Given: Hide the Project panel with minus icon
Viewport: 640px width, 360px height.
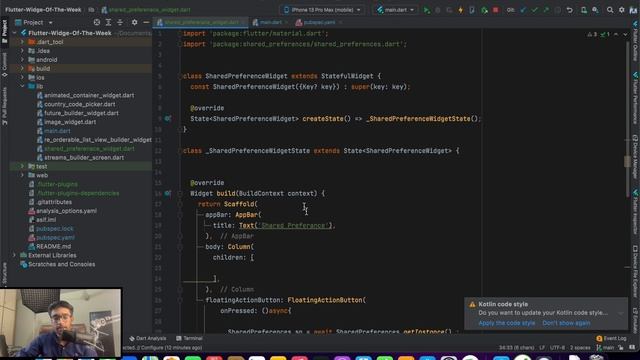Looking at the screenshot, I should coord(146,22).
